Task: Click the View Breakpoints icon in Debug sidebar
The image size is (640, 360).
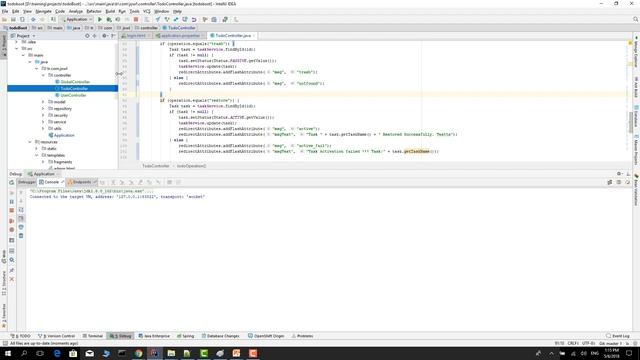Action: [11, 221]
